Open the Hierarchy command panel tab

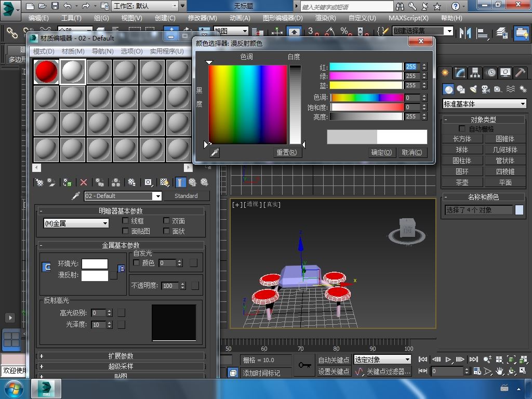[475, 72]
